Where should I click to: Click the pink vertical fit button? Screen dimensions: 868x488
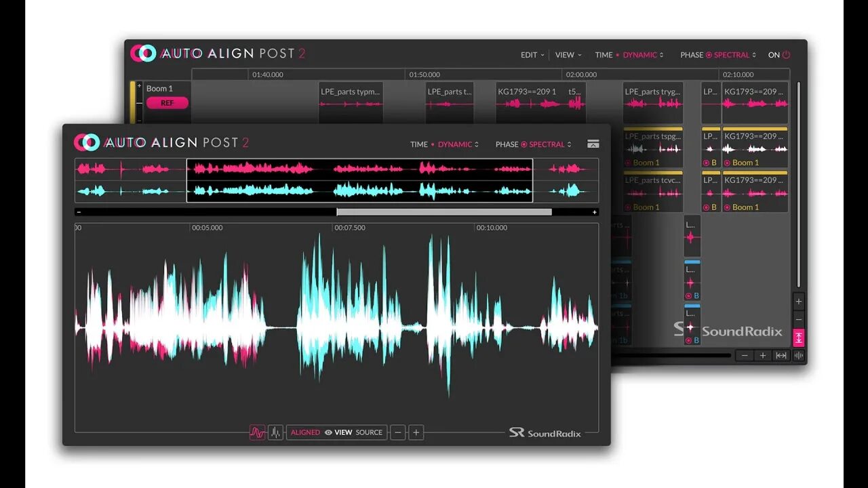pyautogui.click(x=799, y=338)
